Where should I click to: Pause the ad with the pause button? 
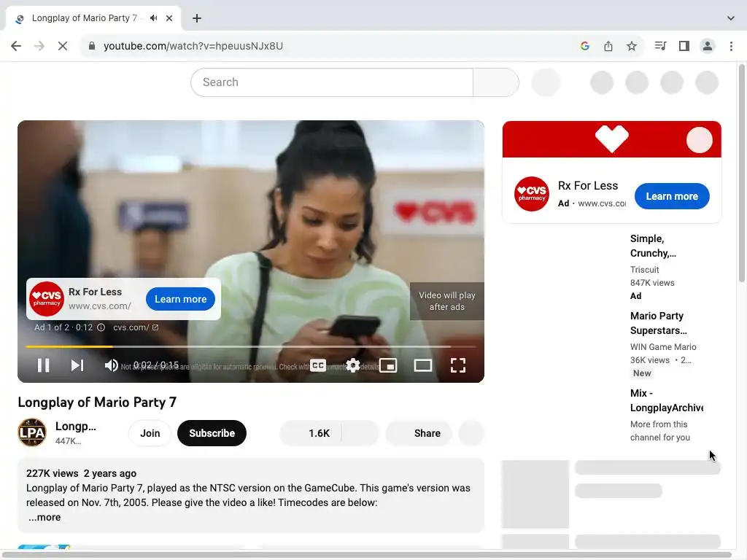[43, 365]
